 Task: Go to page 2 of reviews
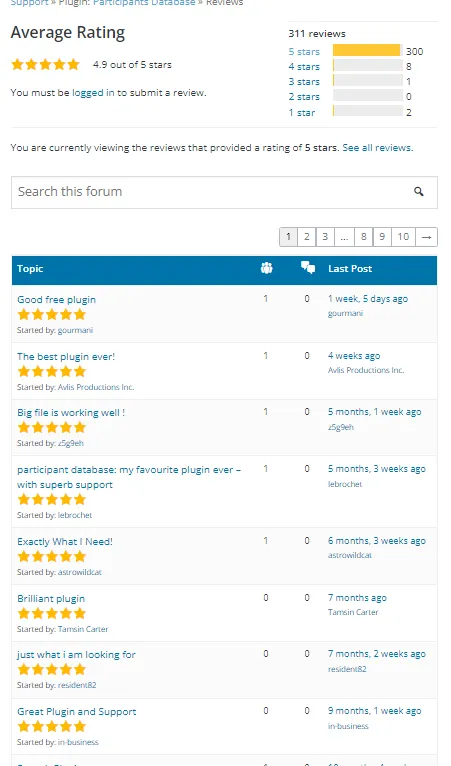[306, 237]
